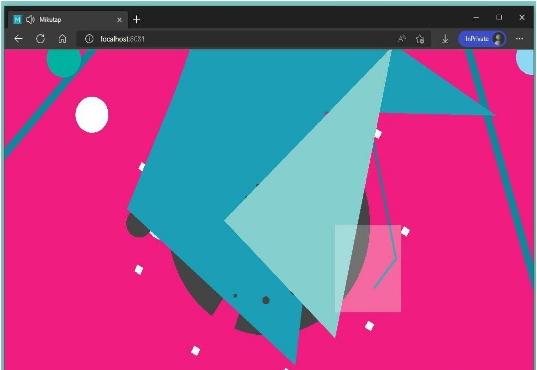Open a new tab with the plus button
The image size is (537, 370).
(x=136, y=20)
